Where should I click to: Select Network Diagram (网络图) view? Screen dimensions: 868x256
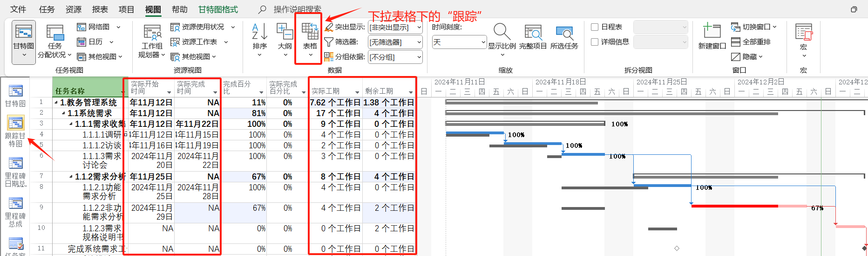(99, 27)
